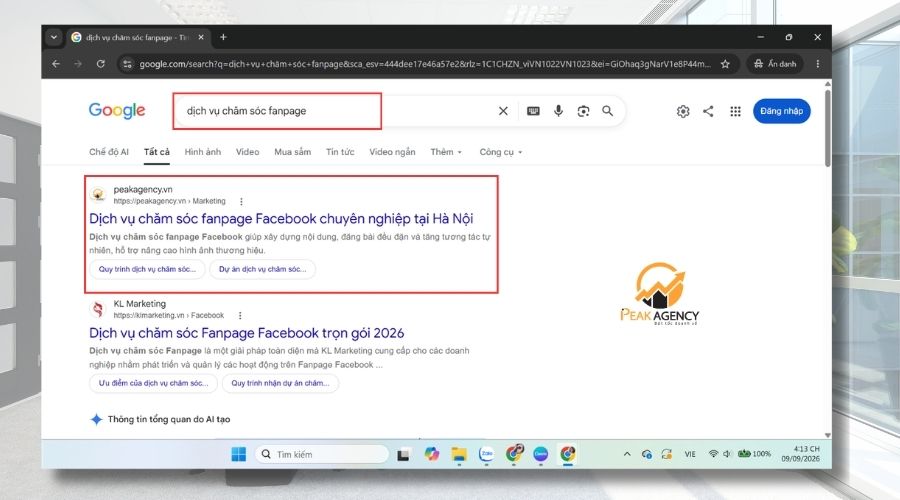Open File Explorer from the taskbar
The image size is (900, 500).
[459, 454]
